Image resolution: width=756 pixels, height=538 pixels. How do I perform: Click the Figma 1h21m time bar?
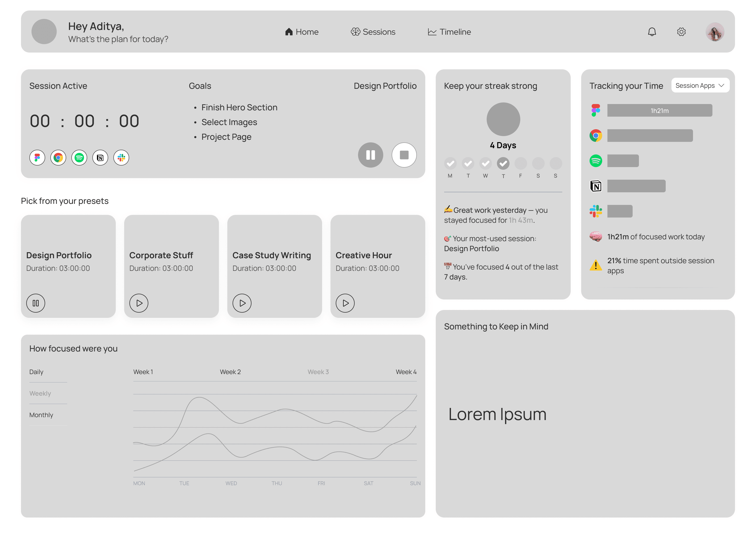click(x=659, y=111)
